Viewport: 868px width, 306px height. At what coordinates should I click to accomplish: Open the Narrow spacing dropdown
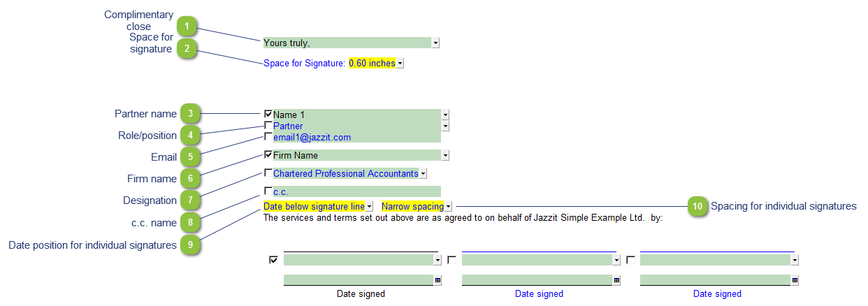(449, 207)
